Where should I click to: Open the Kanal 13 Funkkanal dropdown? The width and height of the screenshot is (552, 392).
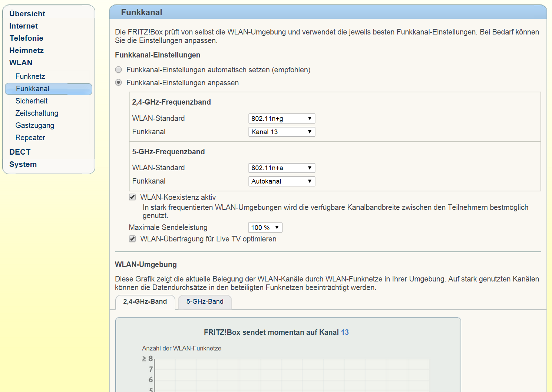point(282,132)
